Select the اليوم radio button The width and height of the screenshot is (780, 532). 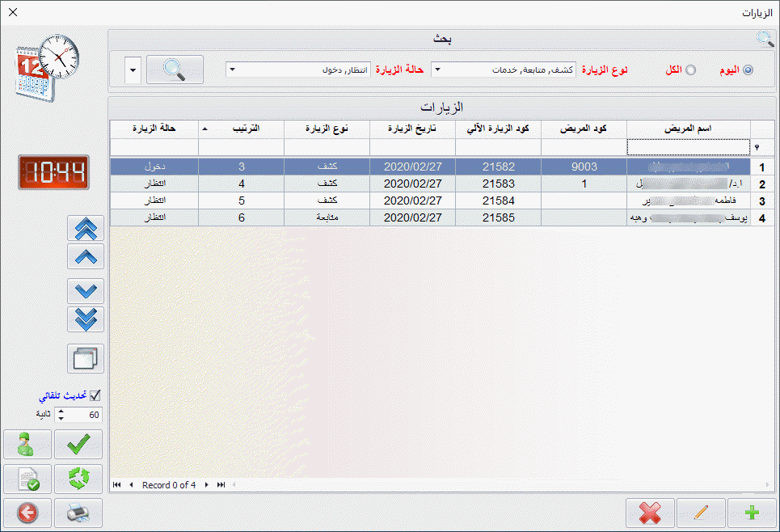748,70
